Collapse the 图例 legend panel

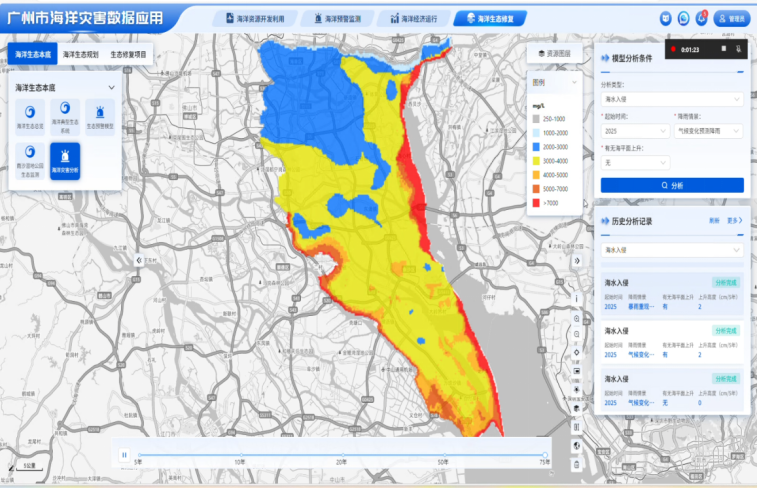click(x=573, y=82)
